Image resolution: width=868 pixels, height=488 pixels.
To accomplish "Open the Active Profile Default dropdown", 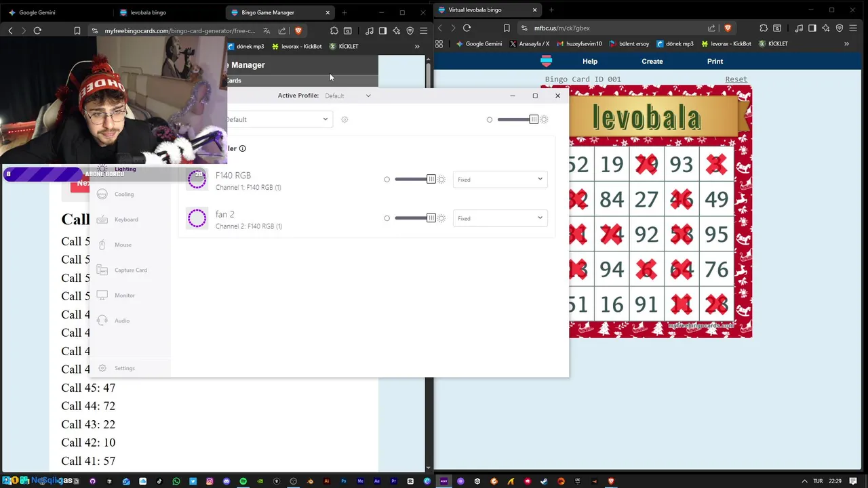I will click(x=347, y=96).
